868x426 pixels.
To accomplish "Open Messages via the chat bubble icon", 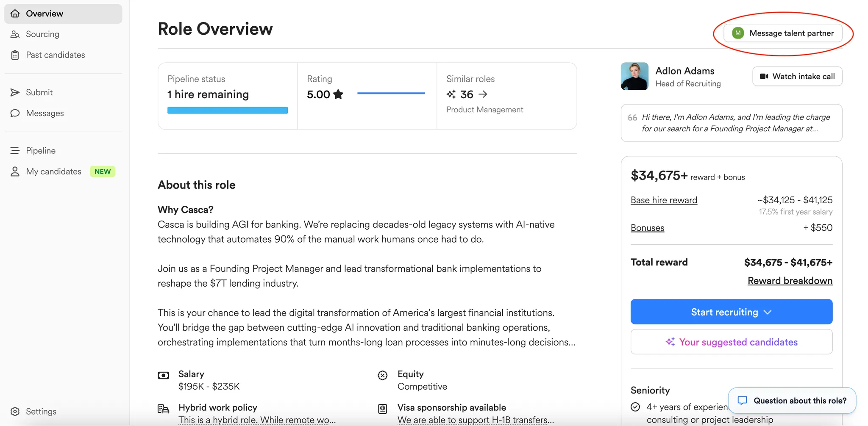I will pyautogui.click(x=15, y=113).
